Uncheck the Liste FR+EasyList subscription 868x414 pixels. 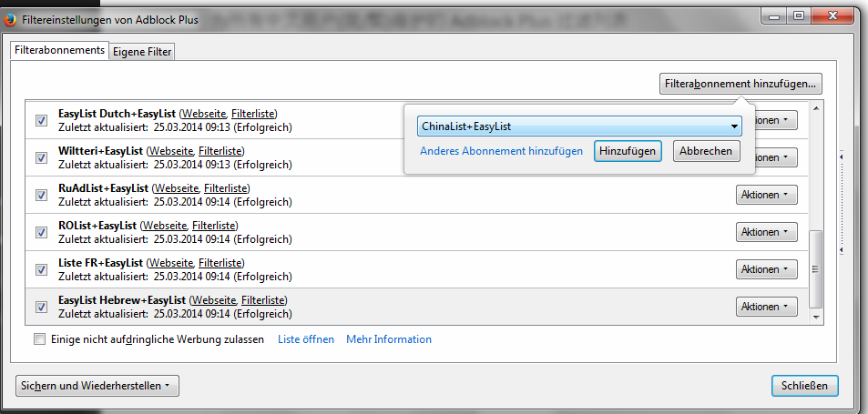pos(41,269)
